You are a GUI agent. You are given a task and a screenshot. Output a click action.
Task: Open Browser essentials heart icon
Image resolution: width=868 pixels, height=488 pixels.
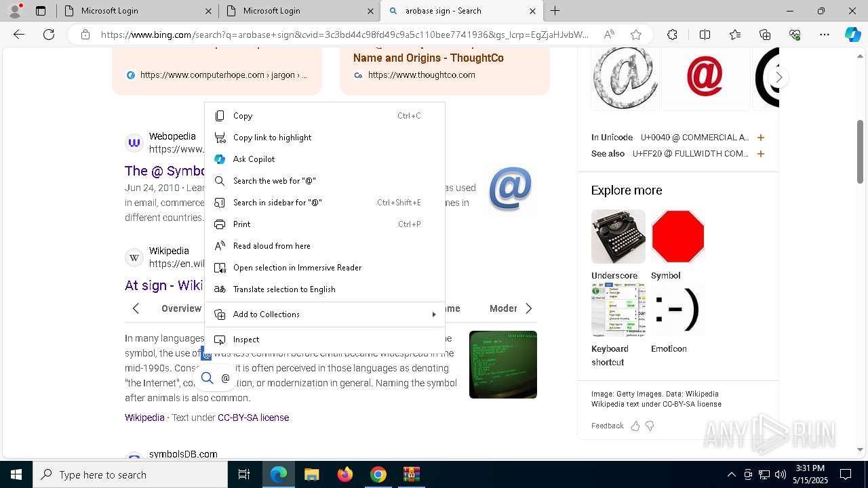[795, 35]
